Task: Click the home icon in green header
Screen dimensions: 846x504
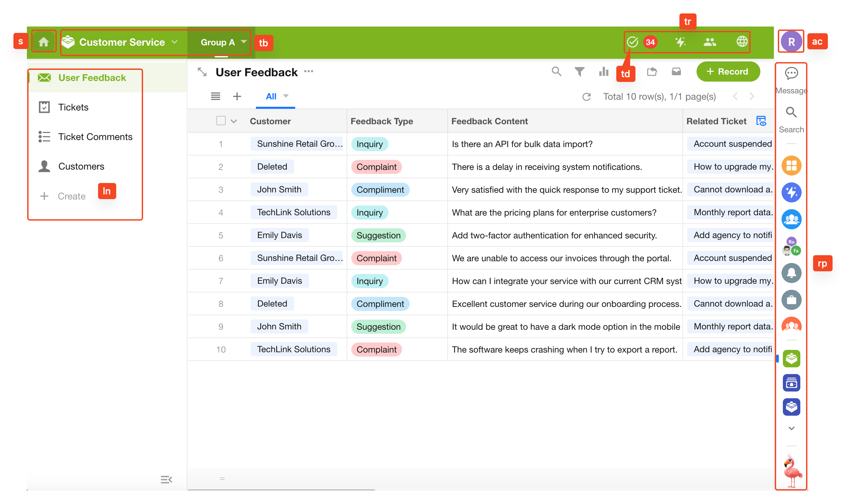Action: tap(43, 42)
